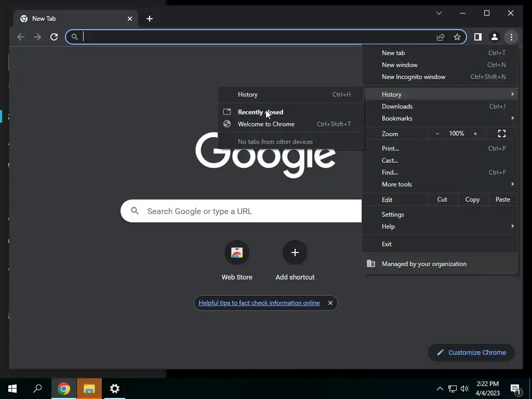Click the Recently closed entry
The width and height of the screenshot is (532, 399).
pos(290,112)
